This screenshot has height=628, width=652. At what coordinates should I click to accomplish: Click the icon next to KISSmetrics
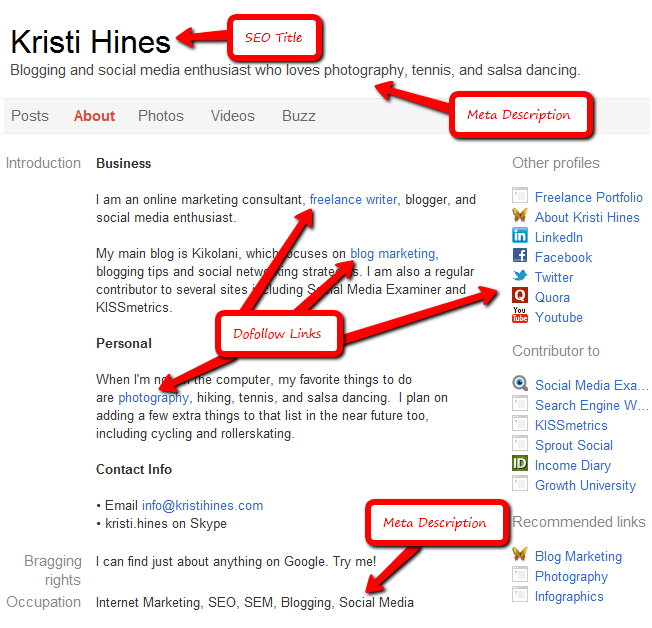point(520,423)
